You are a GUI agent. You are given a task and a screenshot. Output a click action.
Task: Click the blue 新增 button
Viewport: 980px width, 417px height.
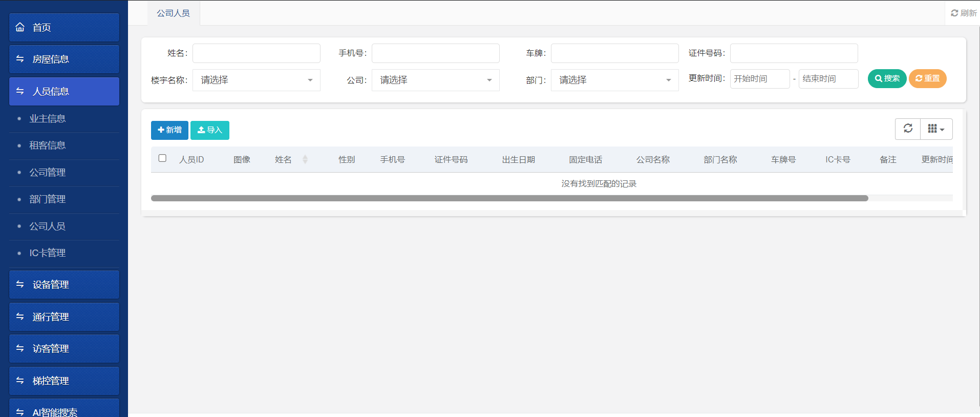click(169, 130)
